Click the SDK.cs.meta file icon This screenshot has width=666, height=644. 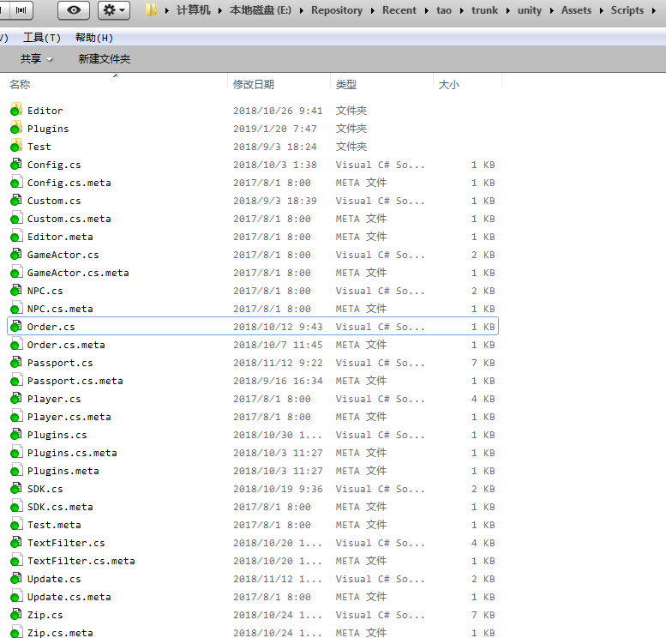click(x=15, y=506)
